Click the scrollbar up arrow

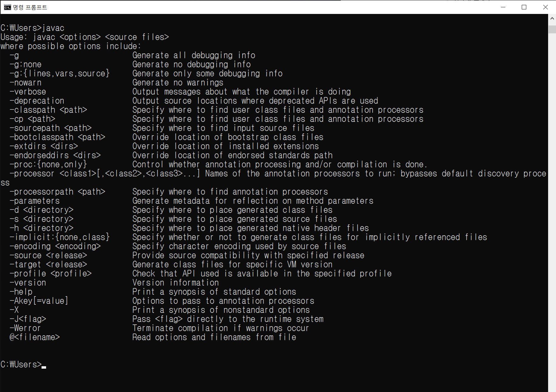552,18
